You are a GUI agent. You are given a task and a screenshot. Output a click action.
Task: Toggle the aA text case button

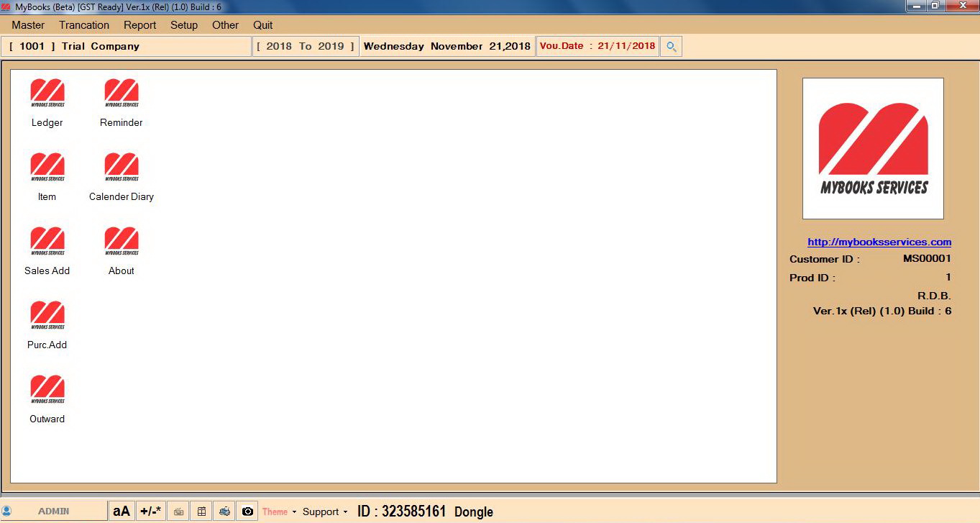click(x=122, y=511)
